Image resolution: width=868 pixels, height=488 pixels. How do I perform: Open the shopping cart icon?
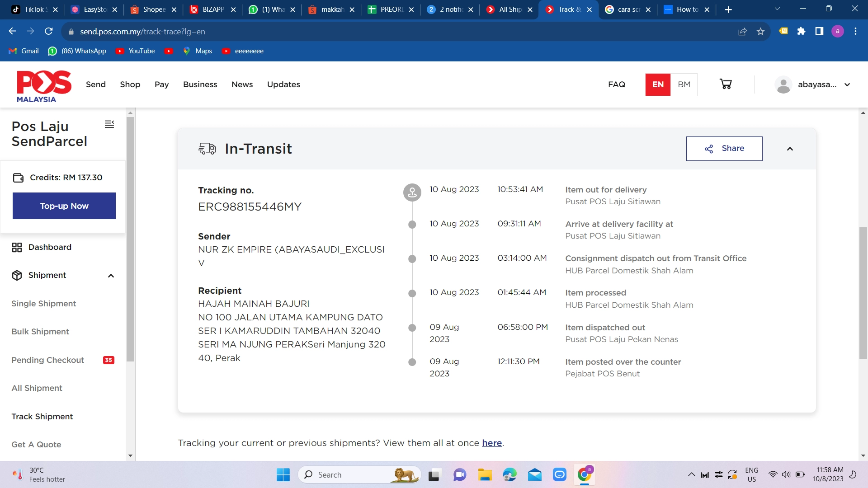(x=726, y=84)
